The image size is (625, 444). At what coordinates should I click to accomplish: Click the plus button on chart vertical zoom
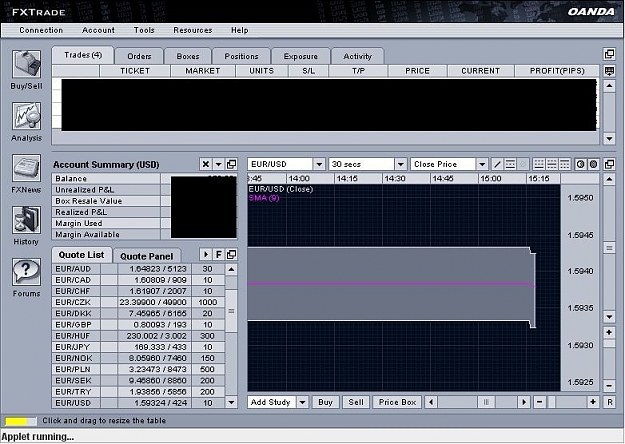point(609,332)
